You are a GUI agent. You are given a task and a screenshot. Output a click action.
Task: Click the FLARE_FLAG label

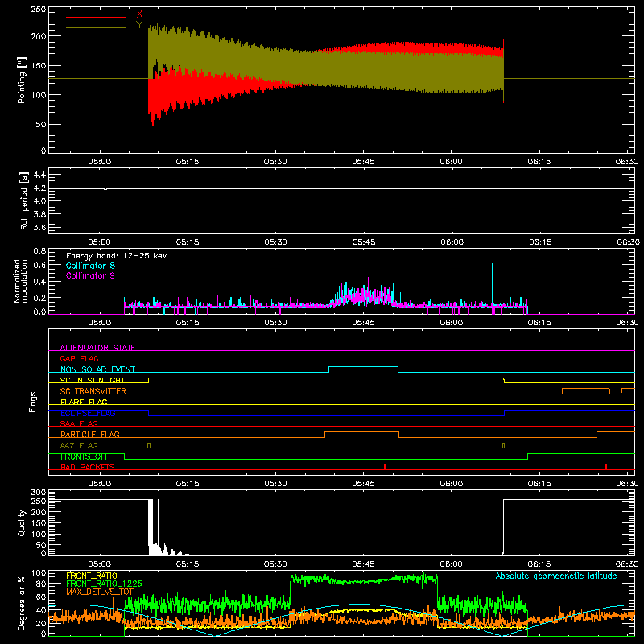tap(84, 402)
